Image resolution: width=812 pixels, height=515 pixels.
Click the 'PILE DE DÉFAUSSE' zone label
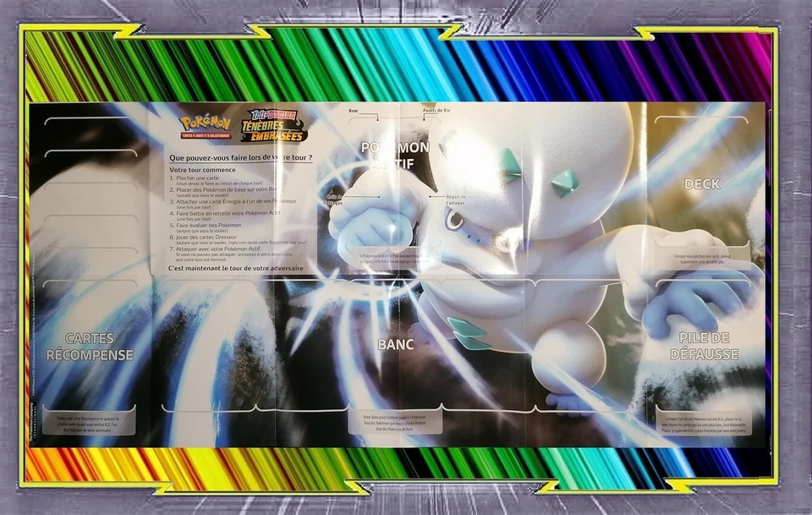coord(704,346)
